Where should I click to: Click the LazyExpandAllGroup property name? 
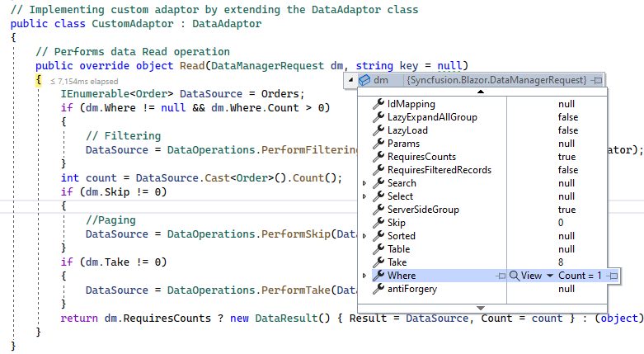coord(432,117)
